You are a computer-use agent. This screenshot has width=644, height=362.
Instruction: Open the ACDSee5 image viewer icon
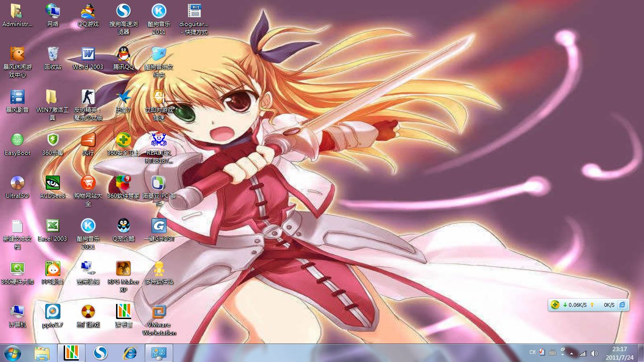(53, 187)
